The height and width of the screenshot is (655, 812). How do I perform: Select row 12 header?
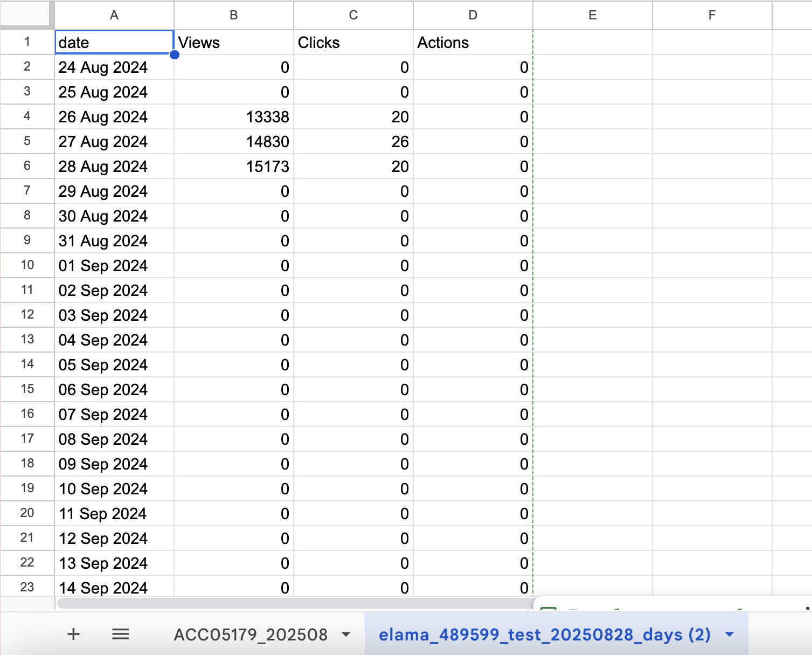click(x=27, y=315)
